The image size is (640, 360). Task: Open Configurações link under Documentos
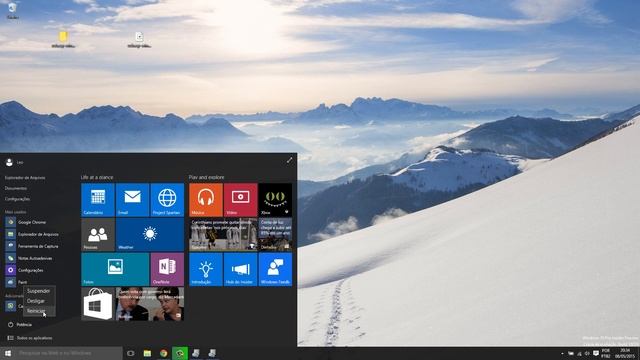[17, 199]
